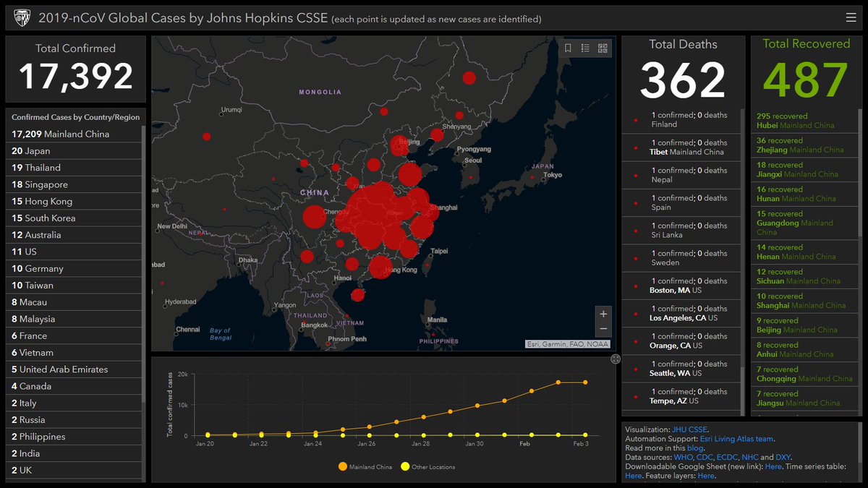The height and width of the screenshot is (488, 868).
Task: Click the red case circle near Hong Kong
Action: point(380,267)
